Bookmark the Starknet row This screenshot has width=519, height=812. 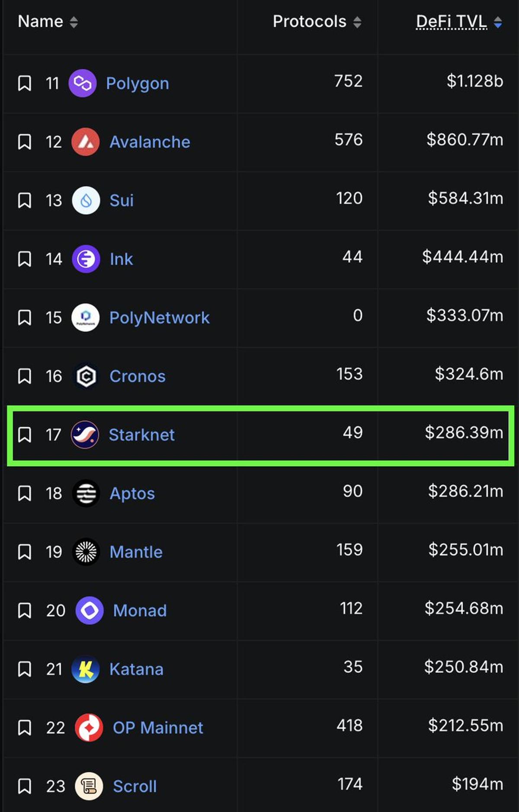pyautogui.click(x=25, y=435)
